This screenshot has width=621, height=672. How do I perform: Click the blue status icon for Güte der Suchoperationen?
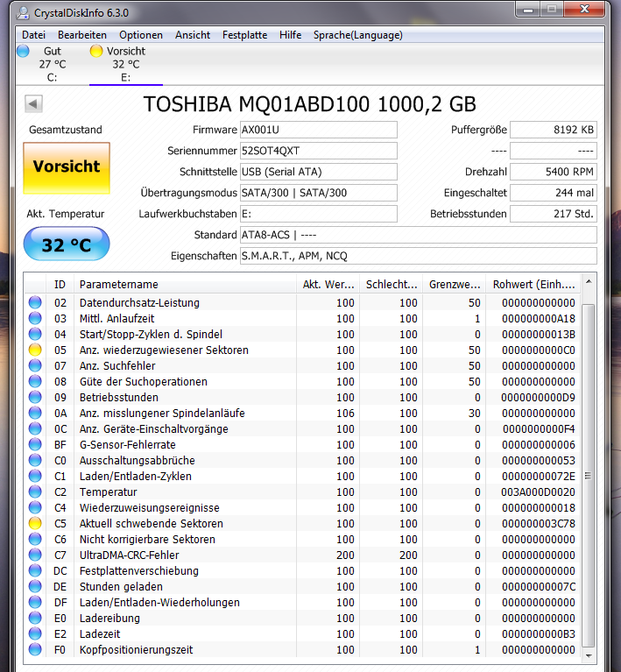[x=35, y=381]
